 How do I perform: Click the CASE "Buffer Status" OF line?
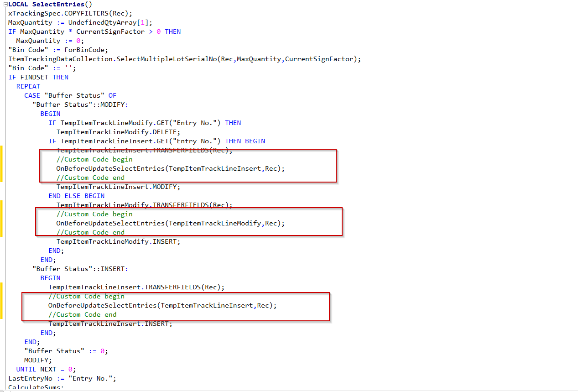[x=70, y=95]
